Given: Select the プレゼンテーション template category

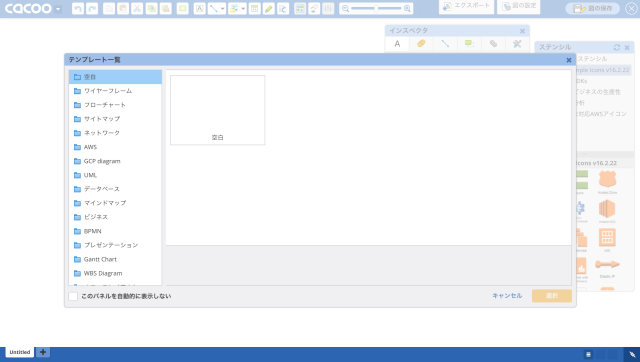Looking at the screenshot, I should tap(116, 245).
